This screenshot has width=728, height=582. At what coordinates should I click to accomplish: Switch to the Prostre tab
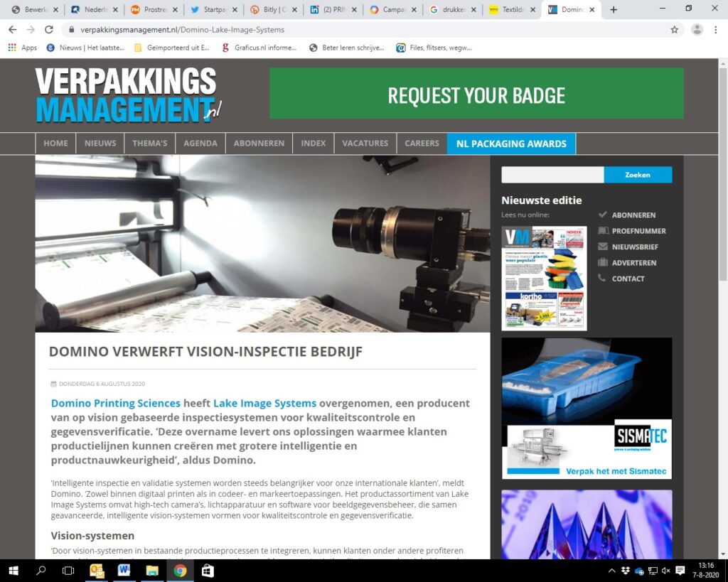click(154, 10)
